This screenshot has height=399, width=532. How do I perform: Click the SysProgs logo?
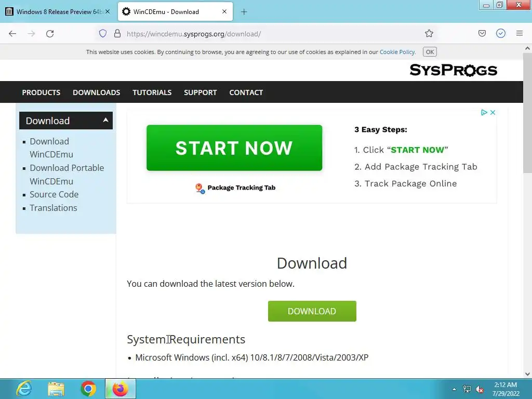coord(453,70)
